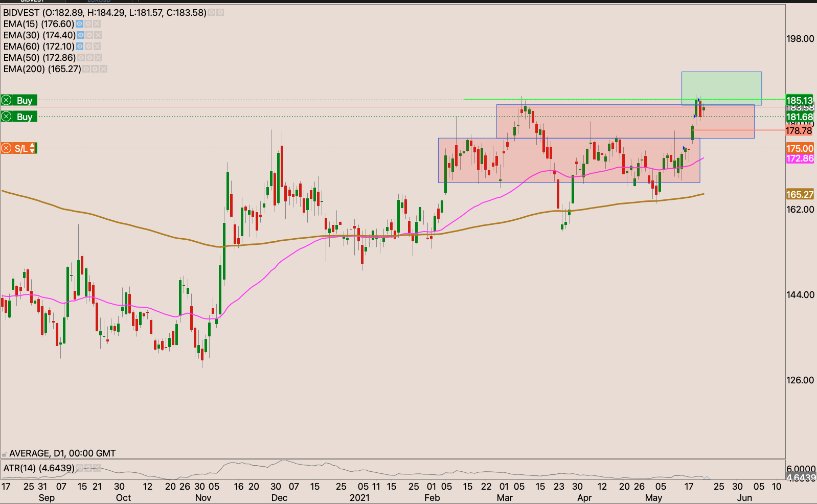Select the orange 175.00 stop-loss price tag
Viewport: 817px width, 504px height.
pos(800,149)
